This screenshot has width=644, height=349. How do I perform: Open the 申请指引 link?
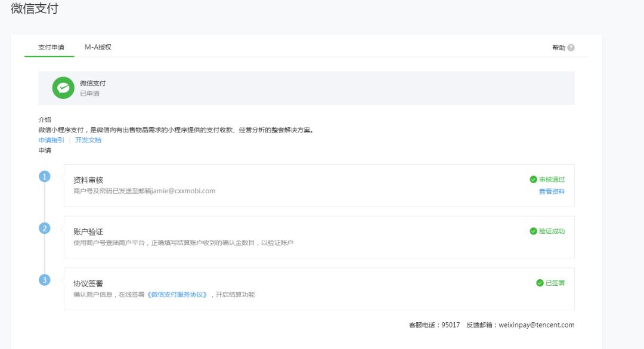click(51, 140)
